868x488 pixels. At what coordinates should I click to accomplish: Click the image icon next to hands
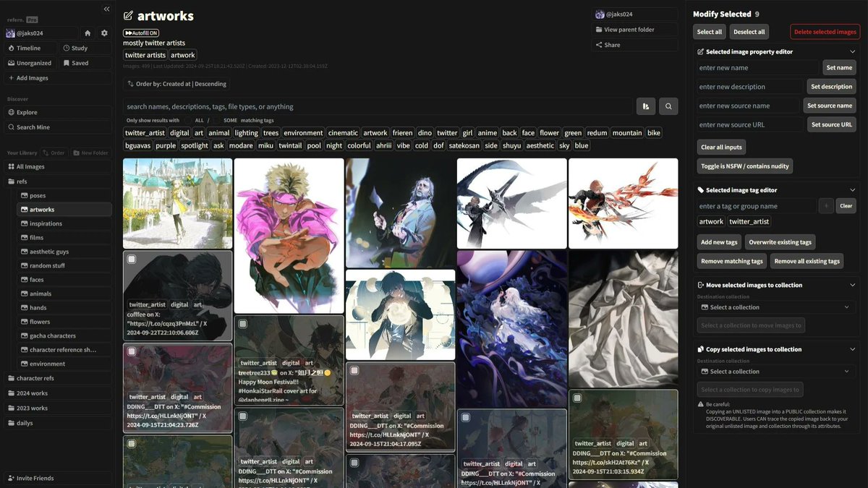[24, 307]
